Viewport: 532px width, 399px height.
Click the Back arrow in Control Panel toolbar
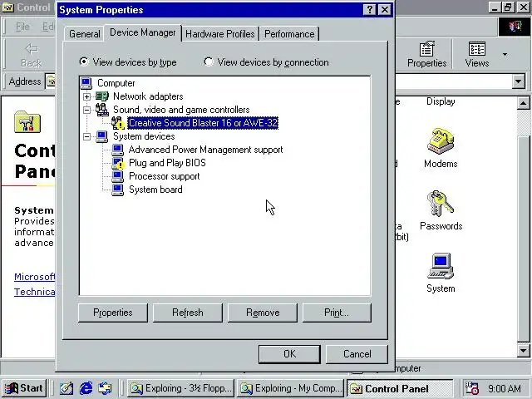32,49
